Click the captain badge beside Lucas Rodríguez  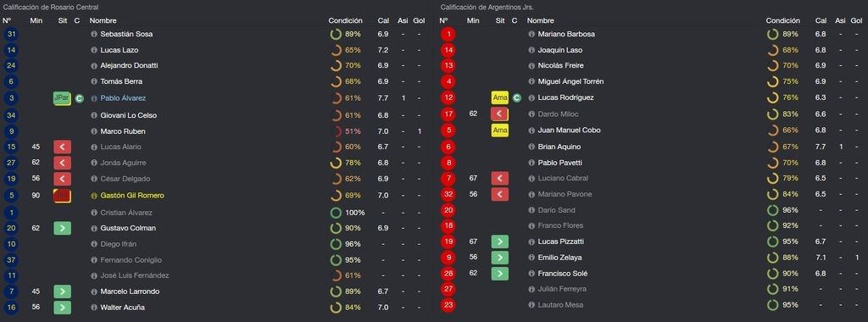point(516,98)
